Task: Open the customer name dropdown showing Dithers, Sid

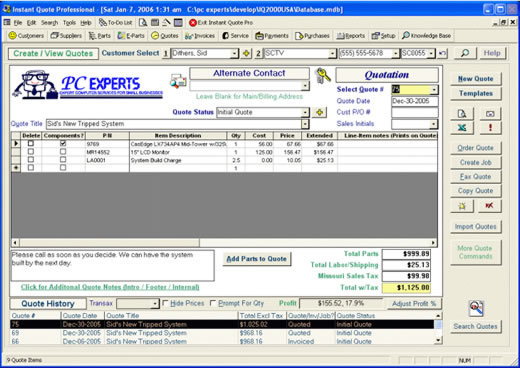Action: click(x=235, y=53)
